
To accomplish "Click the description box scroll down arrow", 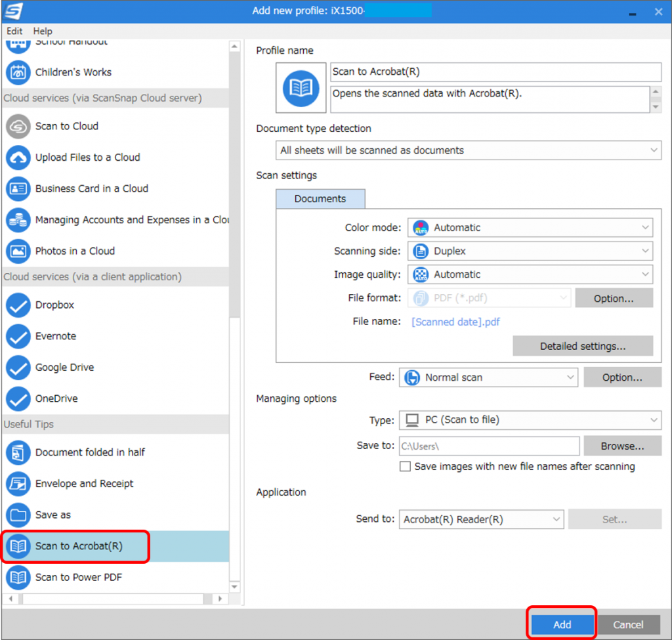I will tap(656, 107).
